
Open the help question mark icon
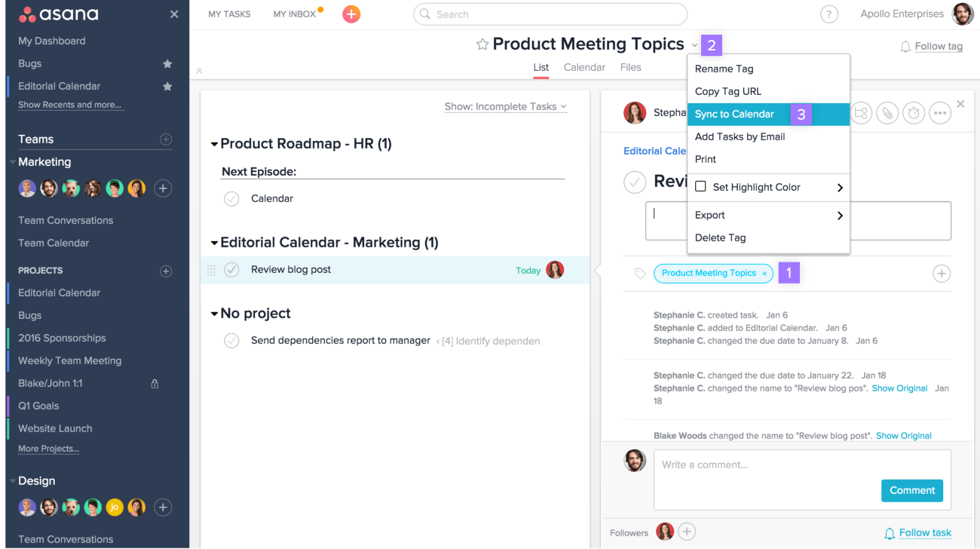[829, 14]
